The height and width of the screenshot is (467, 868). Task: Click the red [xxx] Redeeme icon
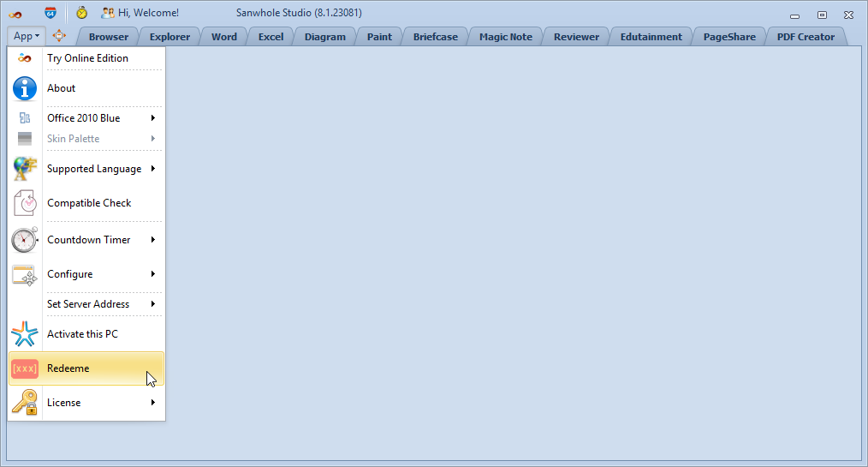click(x=25, y=368)
